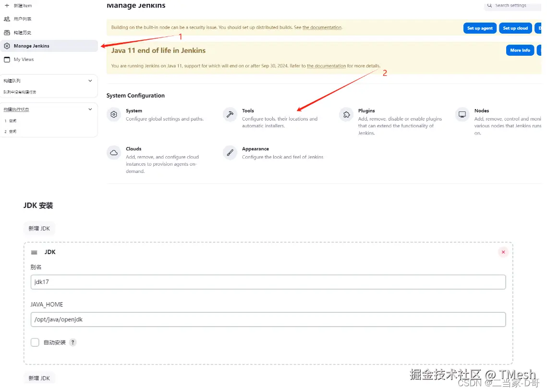This screenshot has width=547, height=392.
Task: Click the Clouds cloud icon
Action: (114, 153)
